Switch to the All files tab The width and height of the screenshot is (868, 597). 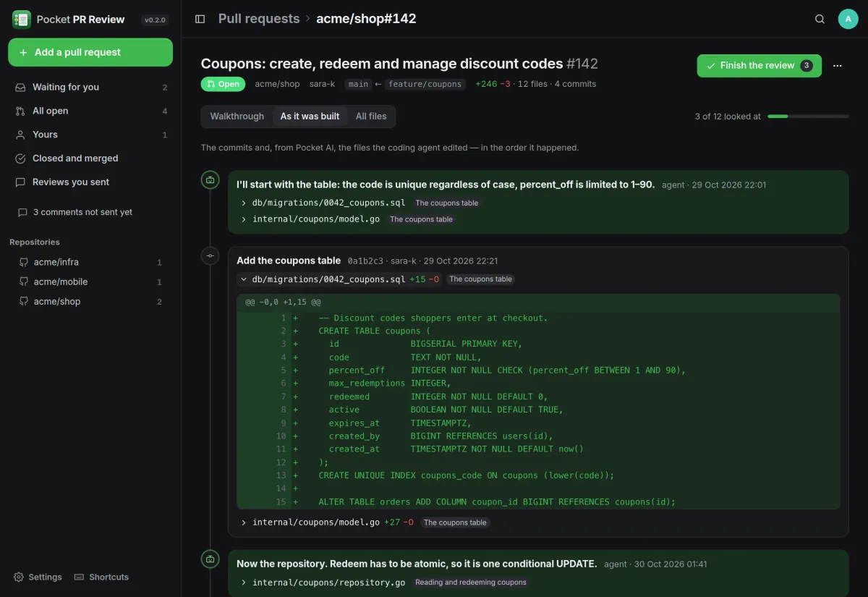click(371, 116)
